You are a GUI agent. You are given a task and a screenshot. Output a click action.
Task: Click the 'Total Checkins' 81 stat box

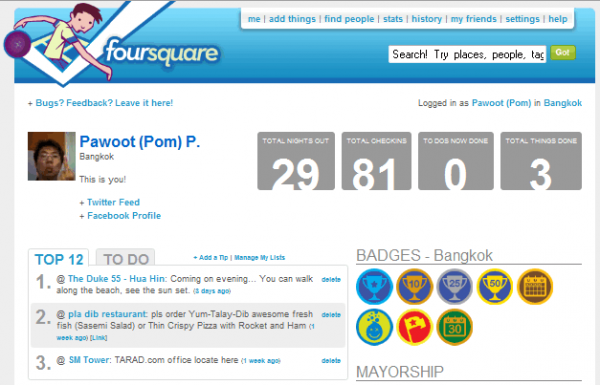point(377,161)
